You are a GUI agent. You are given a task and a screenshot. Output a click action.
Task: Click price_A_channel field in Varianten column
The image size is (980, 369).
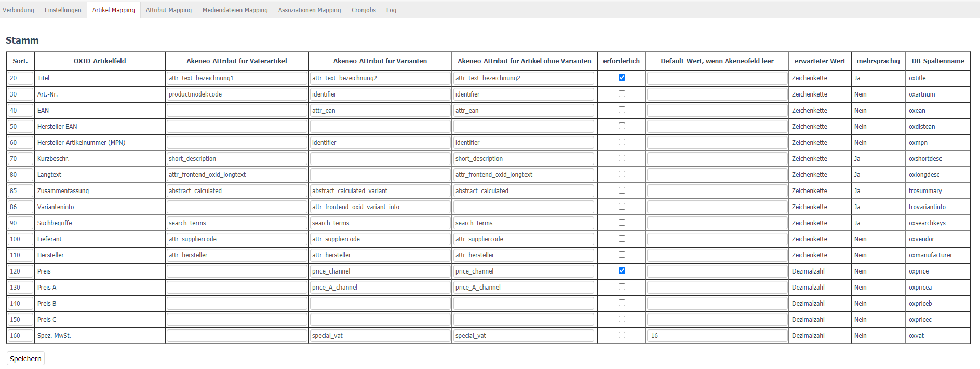pos(380,288)
